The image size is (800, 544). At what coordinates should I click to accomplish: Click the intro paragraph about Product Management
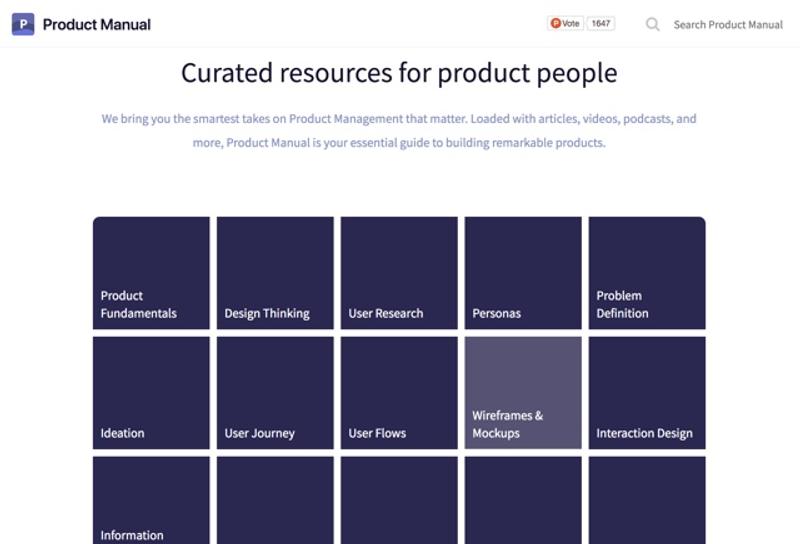(x=399, y=130)
